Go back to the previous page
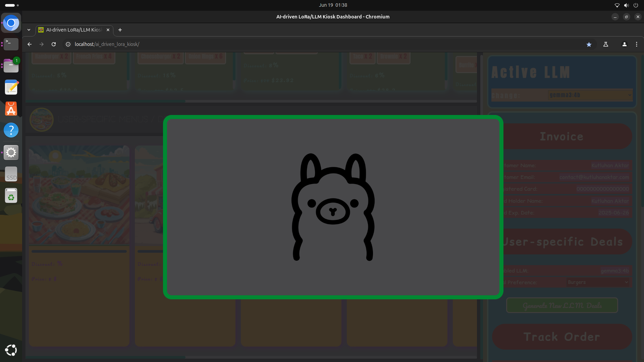This screenshot has height=362, width=644. coord(30,44)
